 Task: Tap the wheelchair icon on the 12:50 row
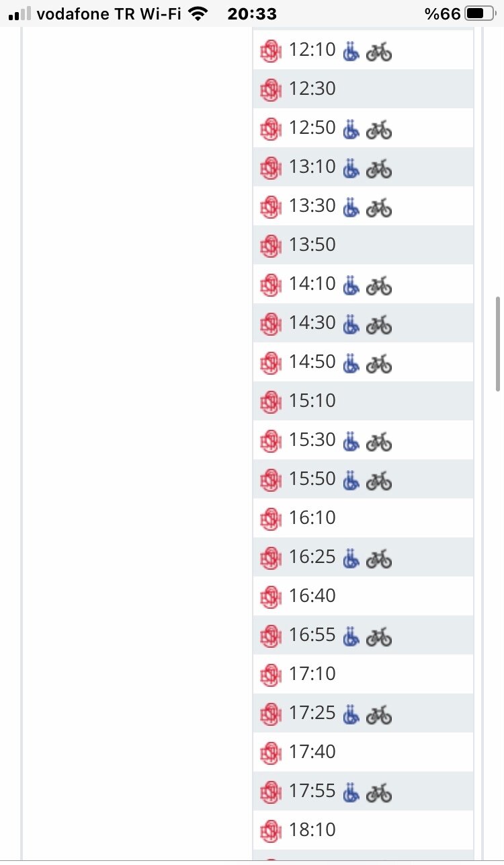click(x=351, y=128)
